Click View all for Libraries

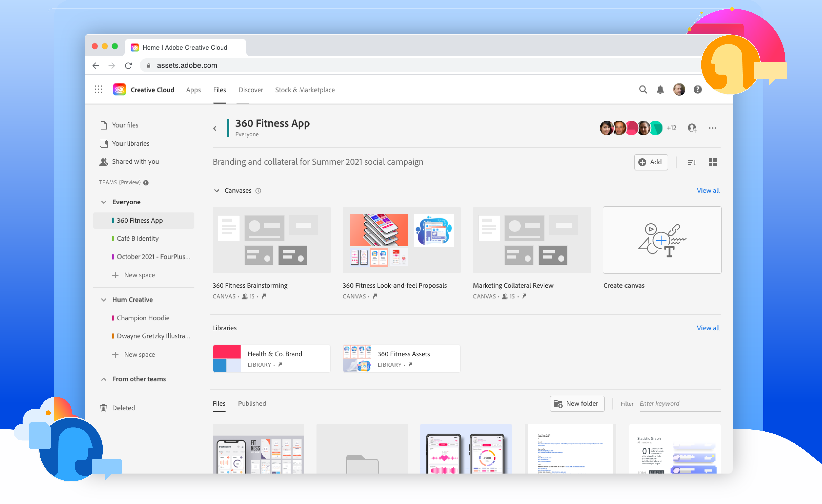[708, 328]
